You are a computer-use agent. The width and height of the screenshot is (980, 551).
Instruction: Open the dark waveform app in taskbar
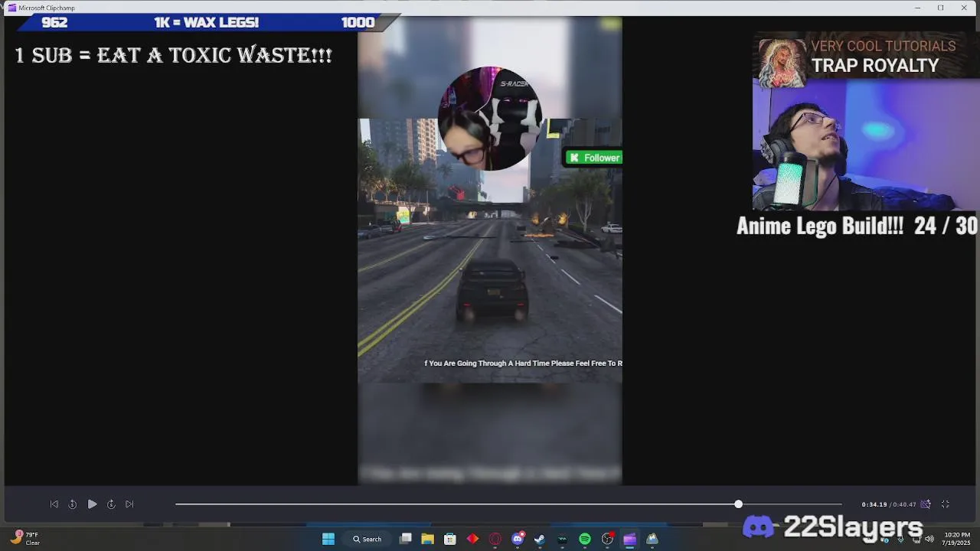point(563,539)
